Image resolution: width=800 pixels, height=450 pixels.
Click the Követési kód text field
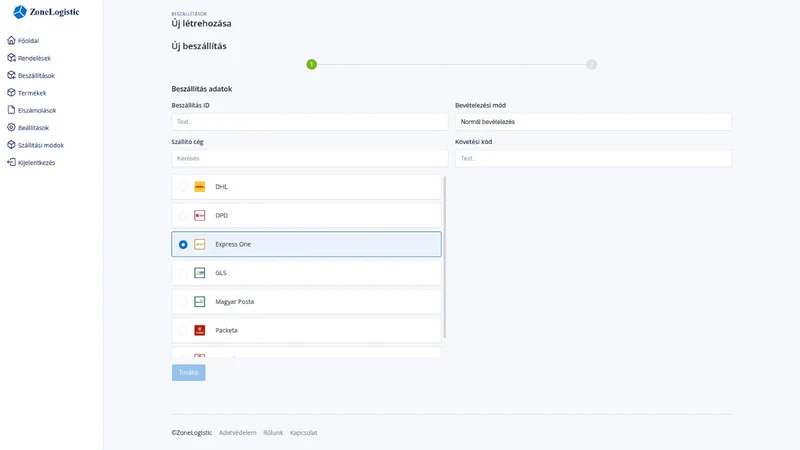click(593, 159)
